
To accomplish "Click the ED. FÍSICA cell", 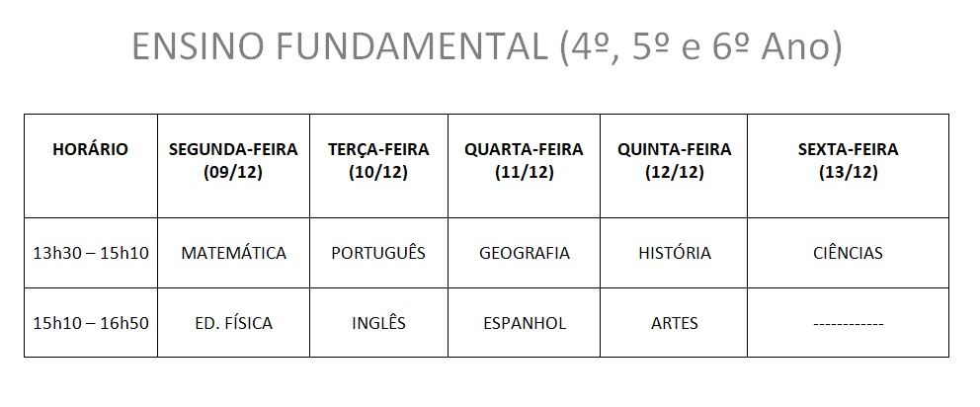I will tap(233, 323).
